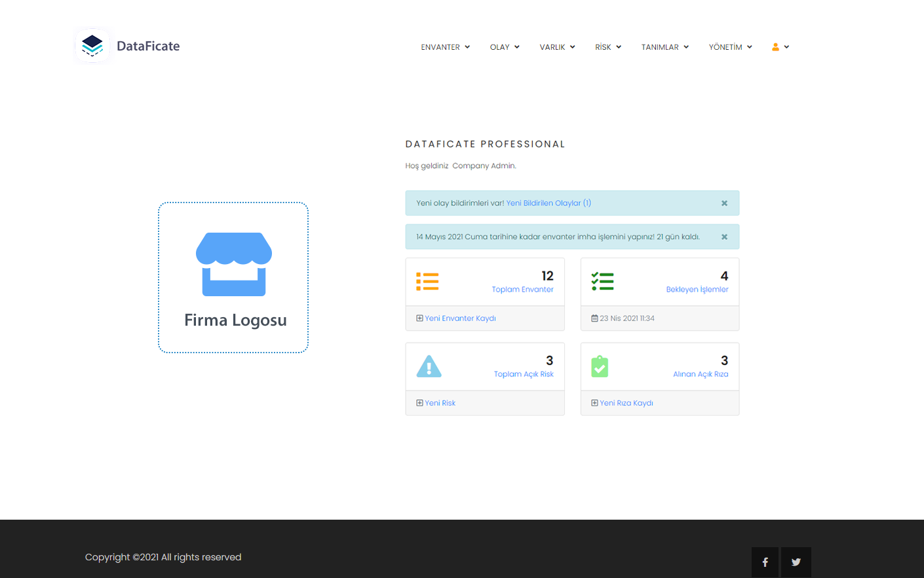Open Toplam Envanter link

(x=522, y=290)
